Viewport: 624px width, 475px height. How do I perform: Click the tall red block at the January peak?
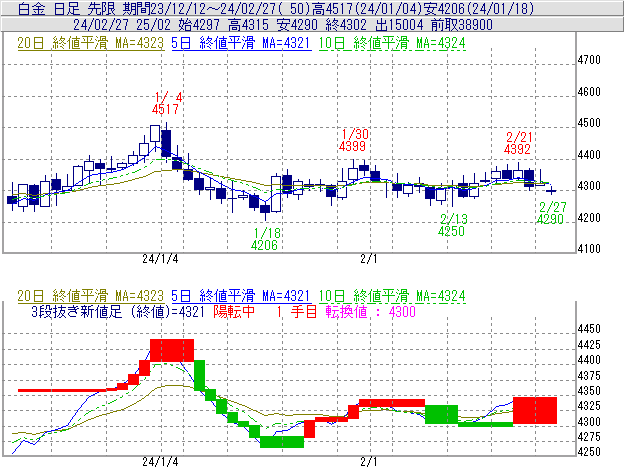tap(172, 350)
